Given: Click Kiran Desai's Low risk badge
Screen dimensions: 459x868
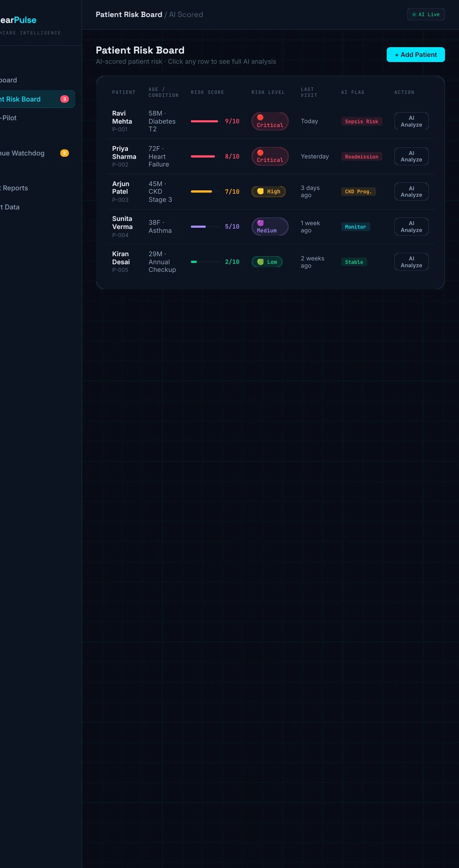Looking at the screenshot, I should pyautogui.click(x=267, y=262).
